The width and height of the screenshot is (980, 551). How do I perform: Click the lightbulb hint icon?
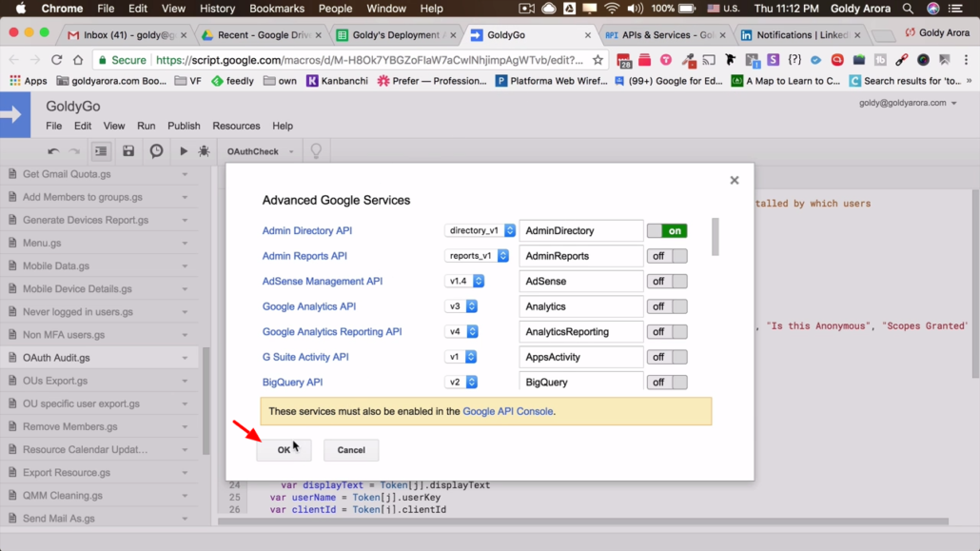[x=316, y=151]
